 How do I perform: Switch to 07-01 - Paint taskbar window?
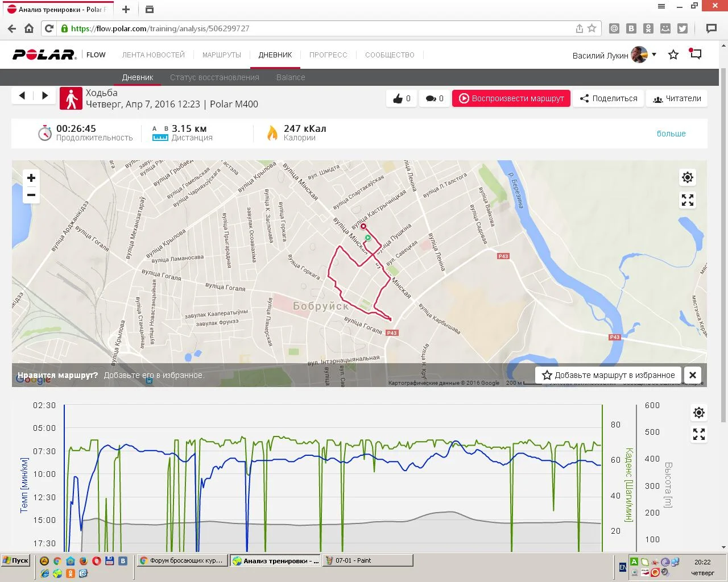(x=367, y=560)
